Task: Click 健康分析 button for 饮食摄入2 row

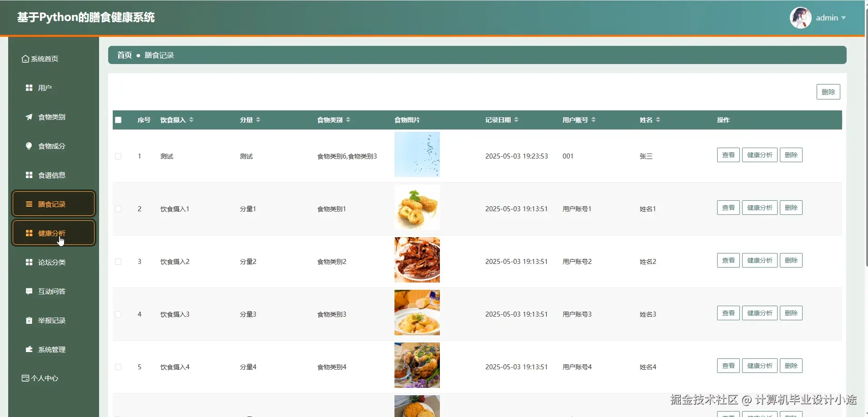Action: click(760, 260)
